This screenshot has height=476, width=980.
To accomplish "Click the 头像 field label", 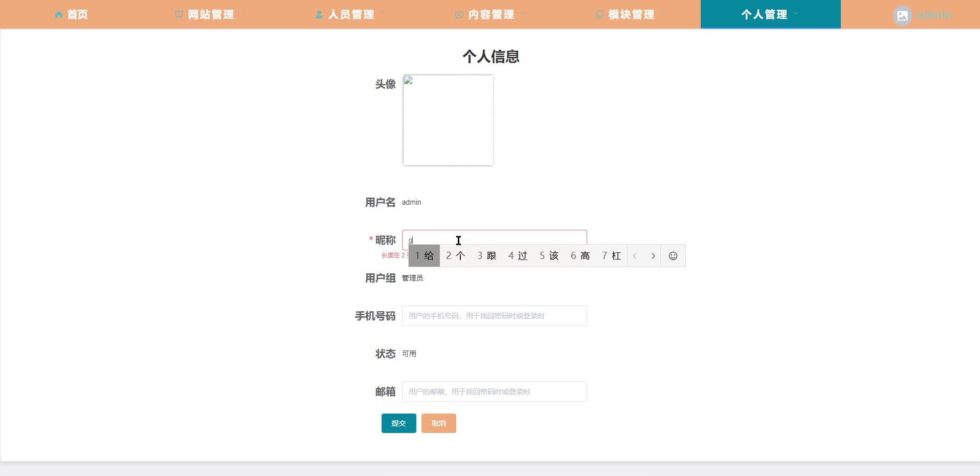I will tap(386, 84).
